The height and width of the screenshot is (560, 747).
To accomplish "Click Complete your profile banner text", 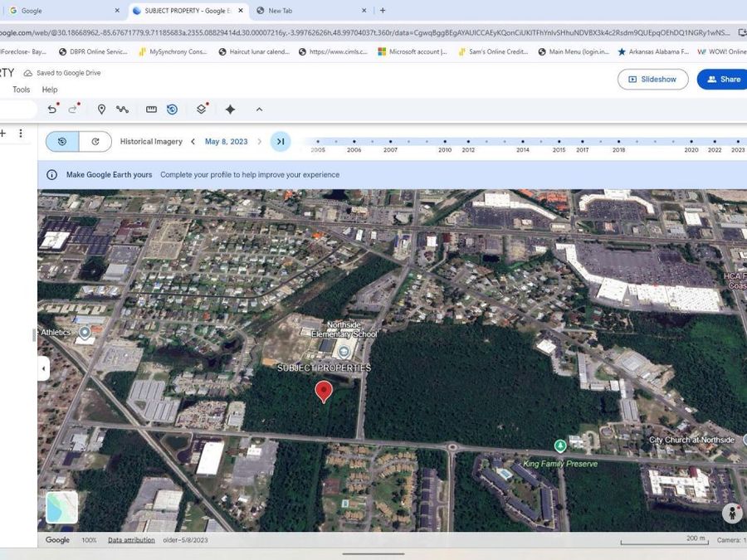I will [250, 175].
